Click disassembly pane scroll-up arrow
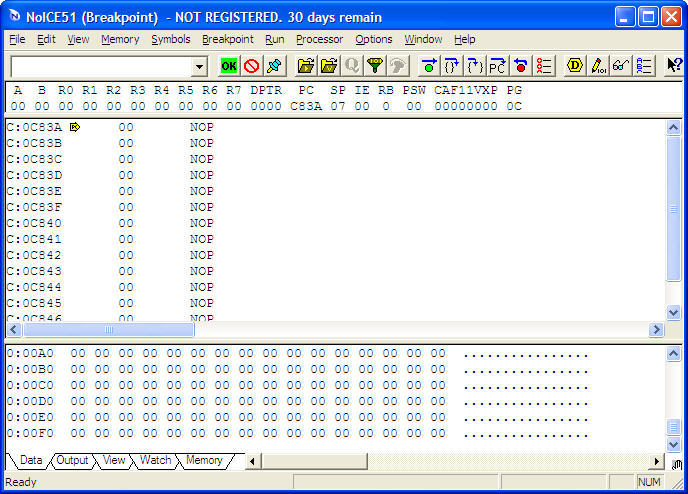The width and height of the screenshot is (688, 494). coord(674,128)
